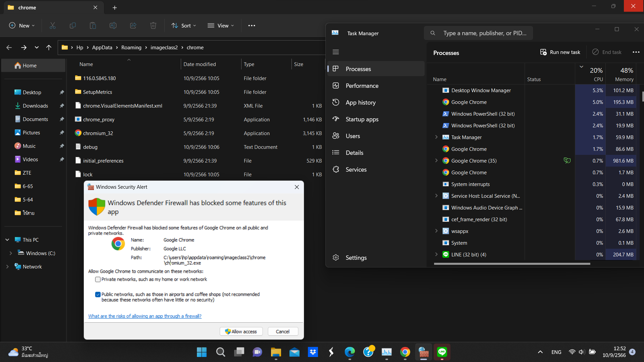Open the Windows Start button on taskbar
Image resolution: width=644 pixels, height=362 pixels.
(202, 352)
